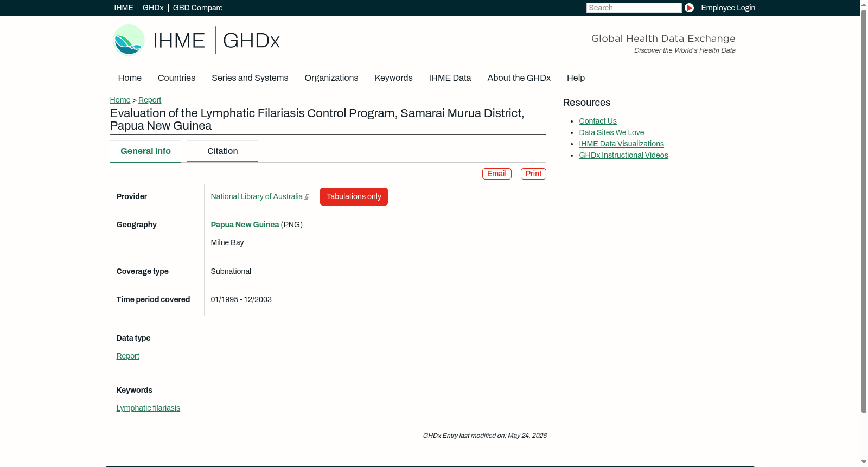The image size is (868, 467).
Task: Open National Library of Australia link
Action: 257,196
